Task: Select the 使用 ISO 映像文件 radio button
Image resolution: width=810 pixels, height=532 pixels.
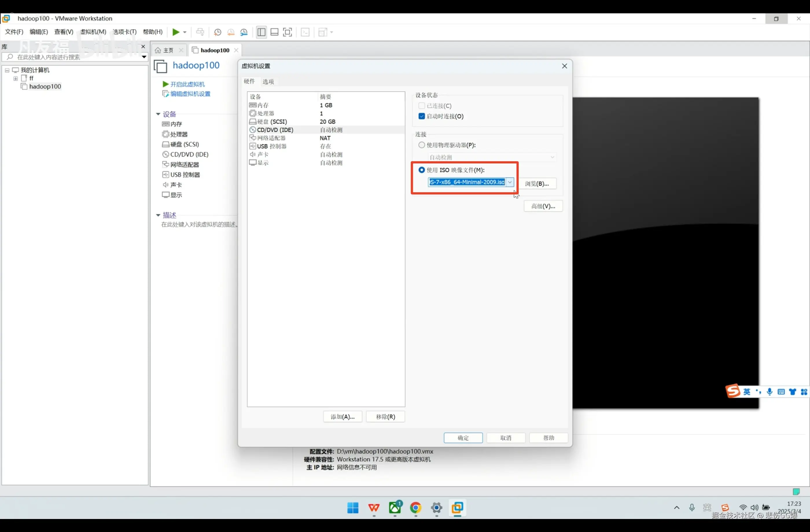Action: click(422, 170)
